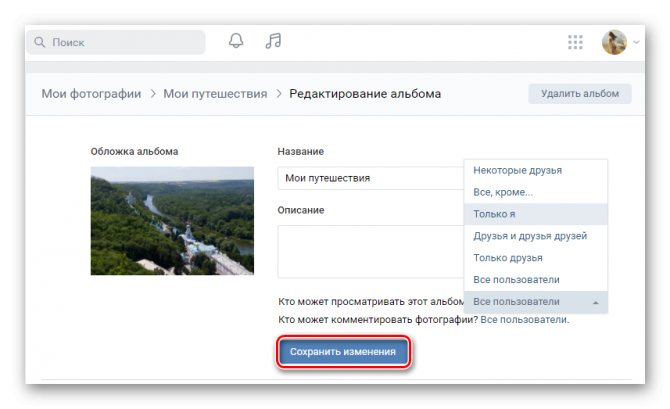Choose Только я privacy option

coord(535,214)
